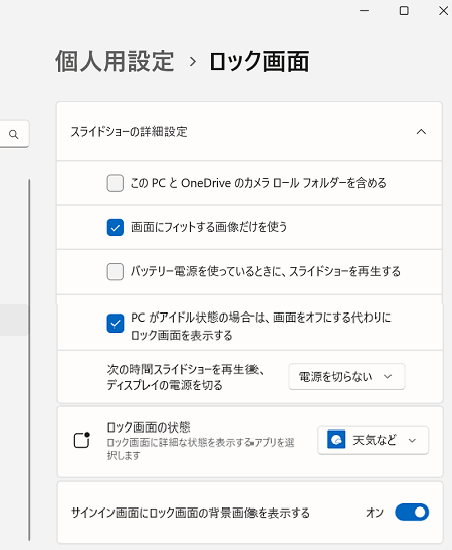The width and height of the screenshot is (452, 550).
Task: Click the weather app icon in dropdown
Action: pos(336,440)
